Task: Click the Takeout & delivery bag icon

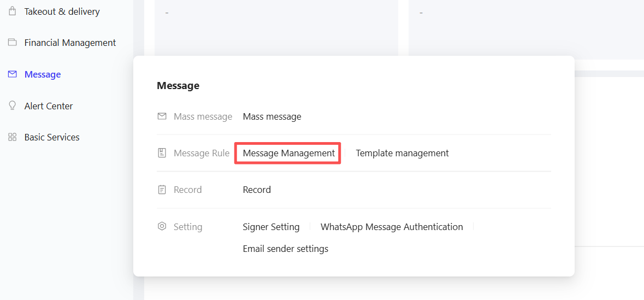Action: pyautogui.click(x=13, y=11)
